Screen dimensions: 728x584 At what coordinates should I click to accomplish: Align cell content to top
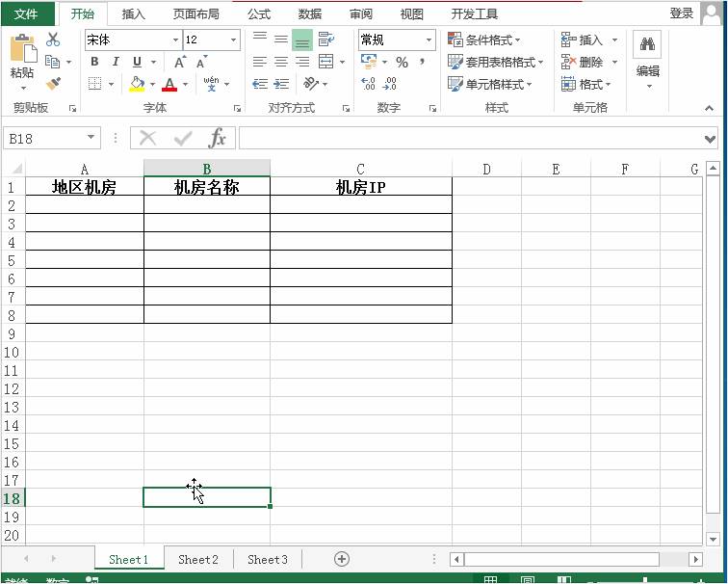260,39
